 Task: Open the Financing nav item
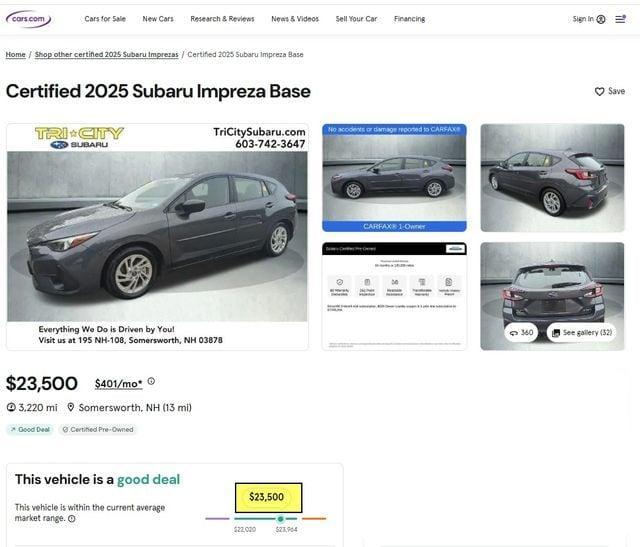point(409,19)
